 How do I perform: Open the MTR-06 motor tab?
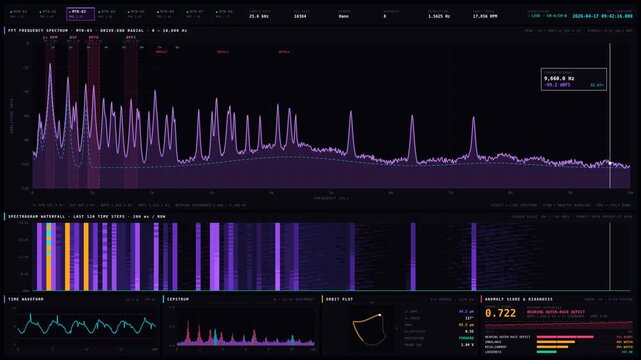pyautogui.click(x=168, y=14)
